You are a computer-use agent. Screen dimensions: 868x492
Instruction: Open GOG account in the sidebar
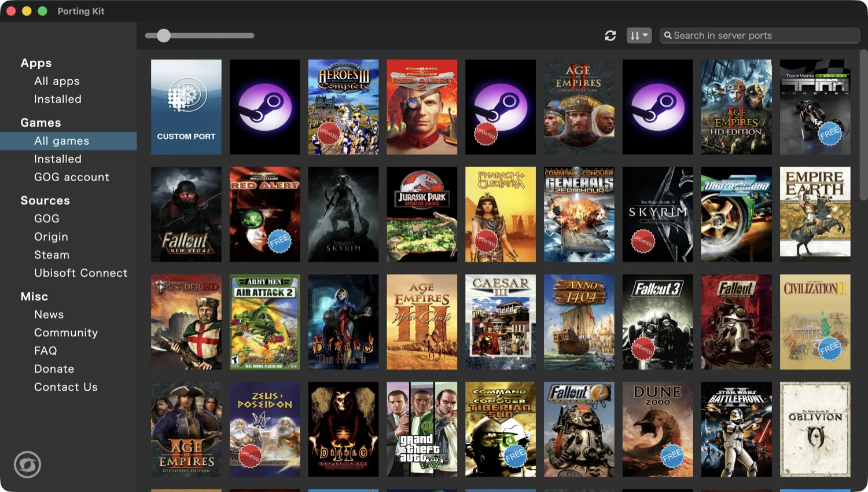72,177
